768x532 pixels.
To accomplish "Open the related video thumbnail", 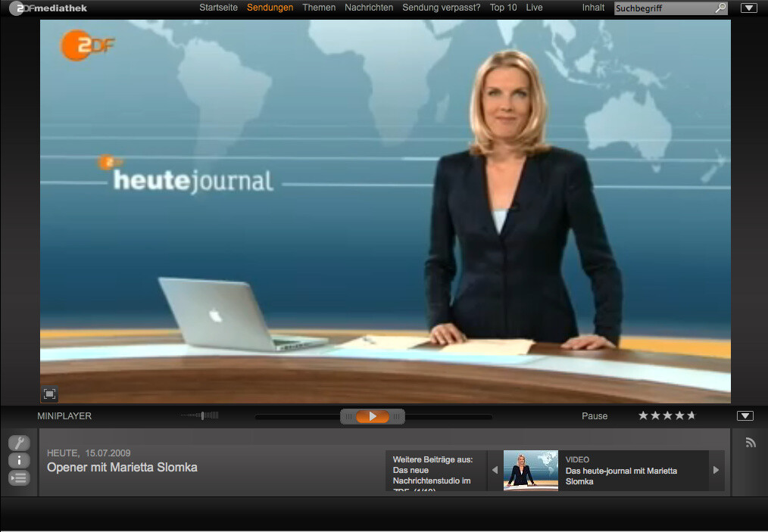I will click(x=530, y=470).
